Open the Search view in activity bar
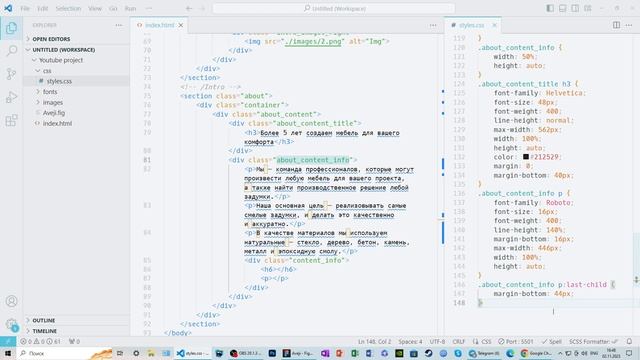The height and width of the screenshot is (360, 640). (11, 51)
